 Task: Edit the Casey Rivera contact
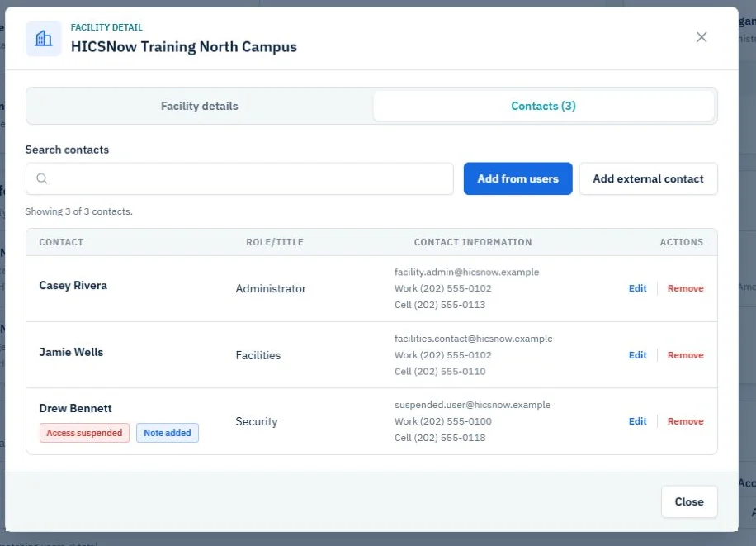point(637,288)
